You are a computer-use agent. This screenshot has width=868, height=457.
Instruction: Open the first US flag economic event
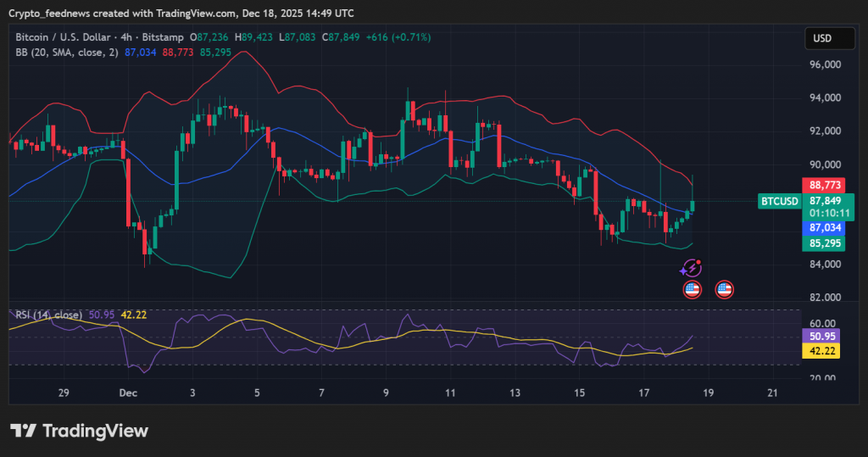(x=693, y=290)
